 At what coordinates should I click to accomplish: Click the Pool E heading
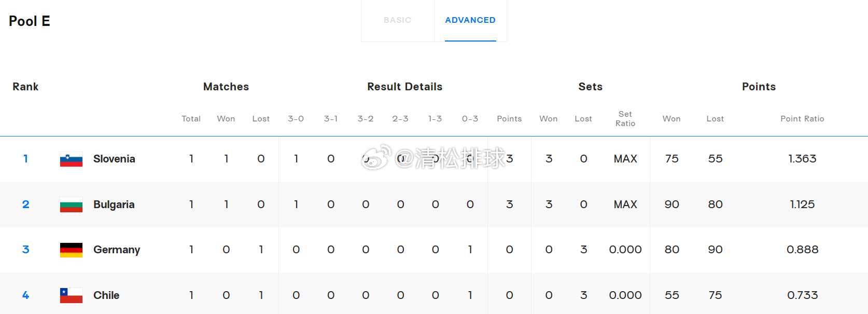point(30,21)
